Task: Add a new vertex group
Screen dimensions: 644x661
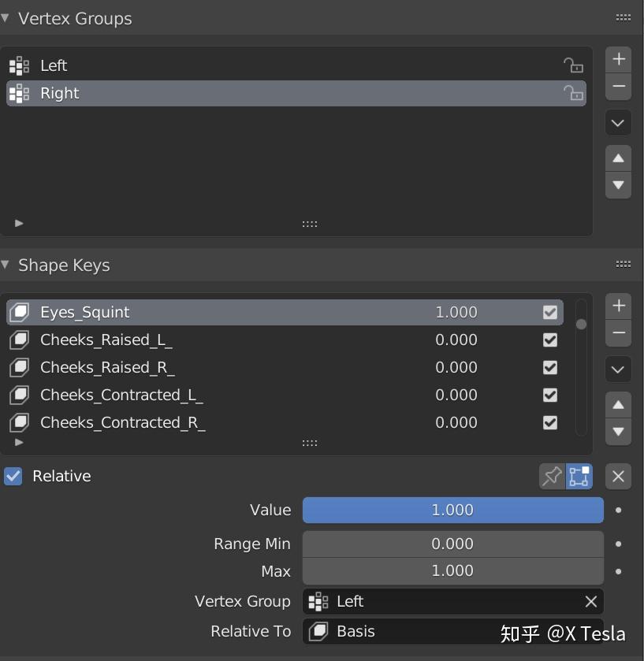Action: point(618,58)
